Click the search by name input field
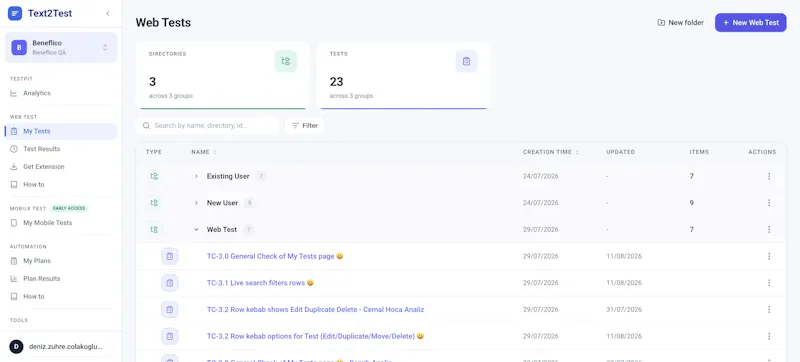 208,125
